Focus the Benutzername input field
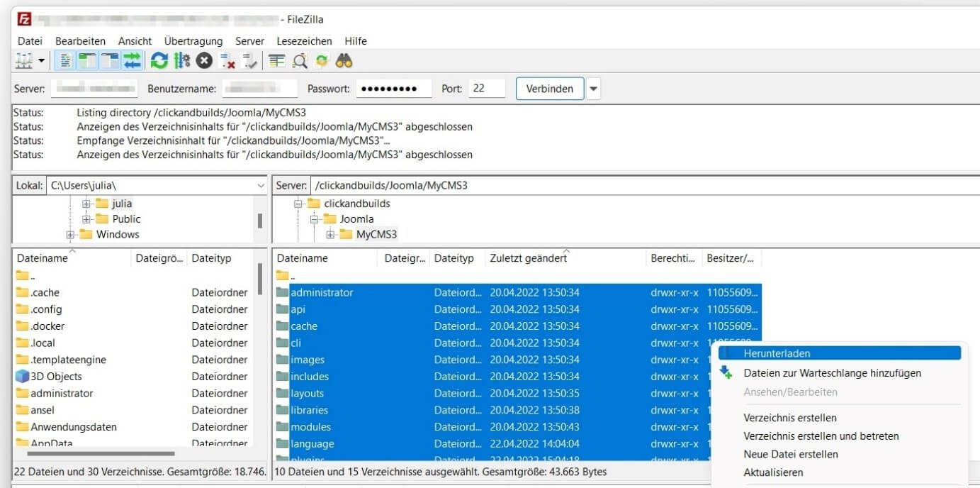The width and height of the screenshot is (980, 488). pyautogui.click(x=259, y=89)
